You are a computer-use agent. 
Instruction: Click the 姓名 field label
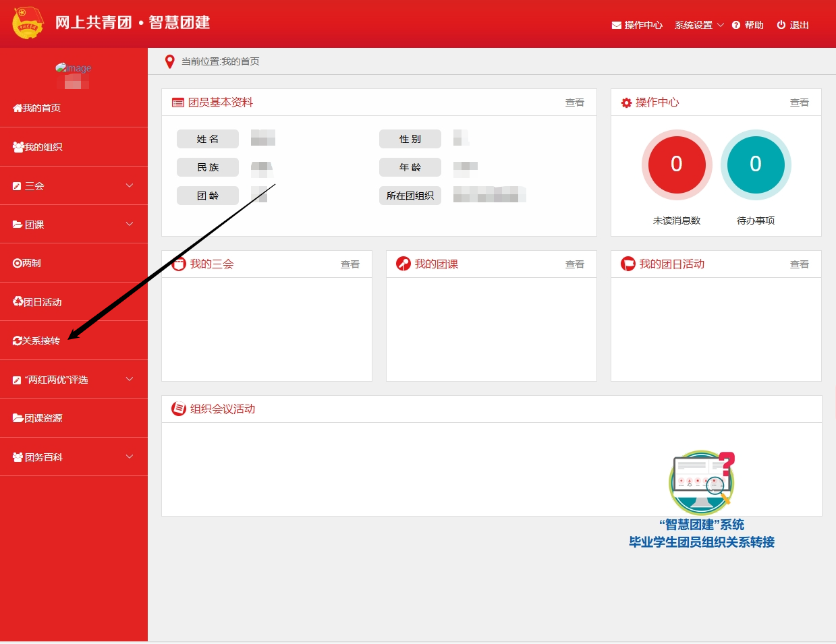[208, 139]
